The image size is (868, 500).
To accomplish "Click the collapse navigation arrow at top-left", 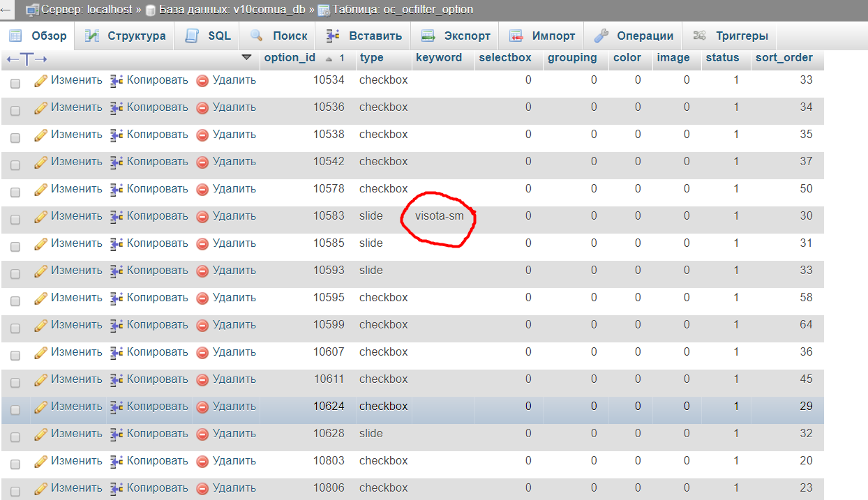I will point(5,9).
